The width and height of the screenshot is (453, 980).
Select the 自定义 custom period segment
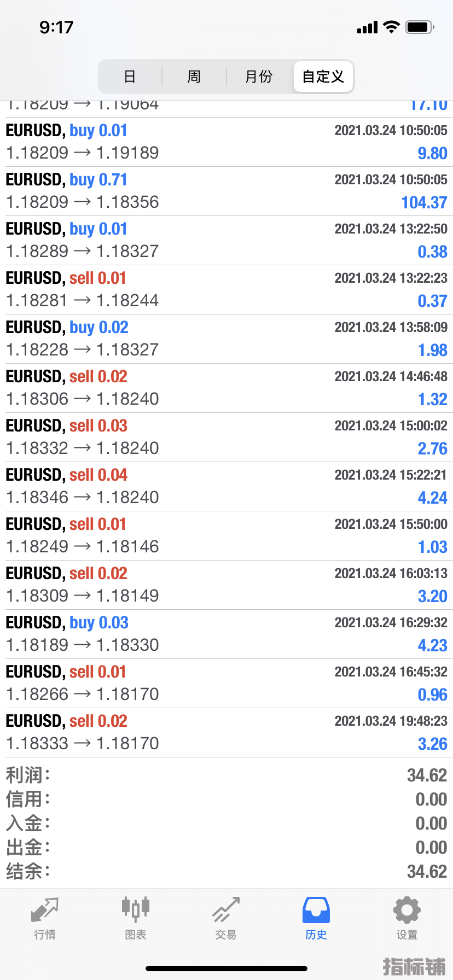(x=323, y=77)
